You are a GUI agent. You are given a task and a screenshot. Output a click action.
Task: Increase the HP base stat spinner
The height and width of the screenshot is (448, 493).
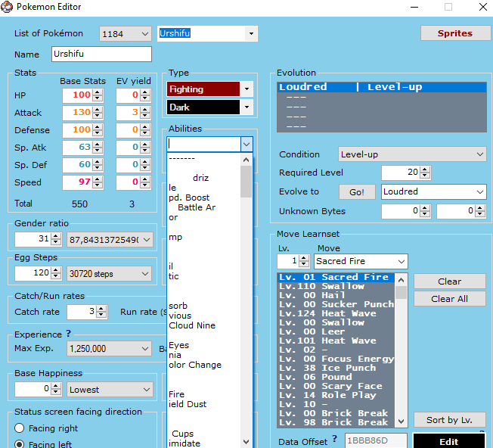click(98, 92)
